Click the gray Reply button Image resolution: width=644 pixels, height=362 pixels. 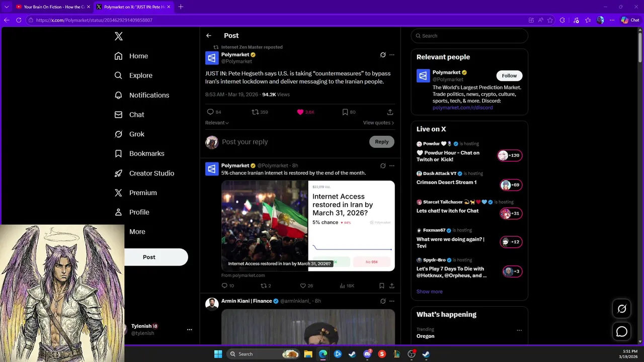point(382,142)
